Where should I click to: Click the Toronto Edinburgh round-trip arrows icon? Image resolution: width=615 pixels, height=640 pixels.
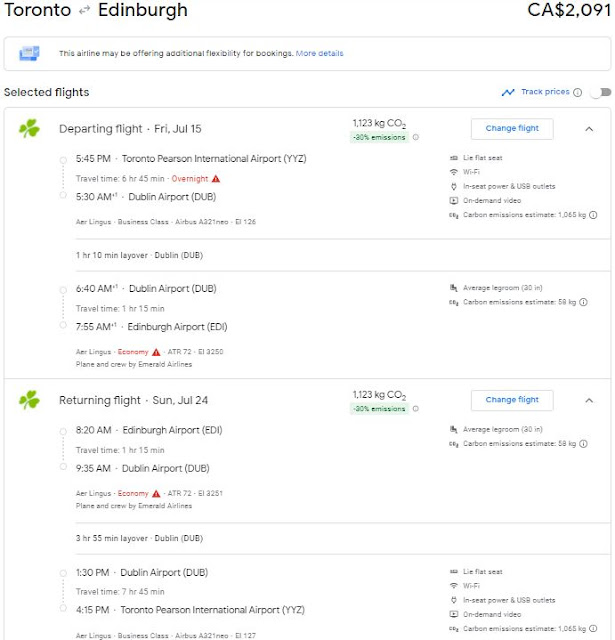click(87, 12)
